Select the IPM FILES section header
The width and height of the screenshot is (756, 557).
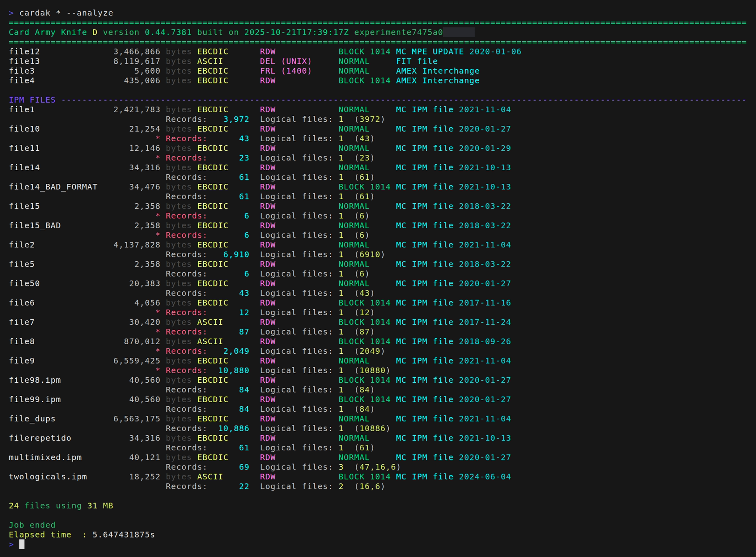(x=32, y=99)
